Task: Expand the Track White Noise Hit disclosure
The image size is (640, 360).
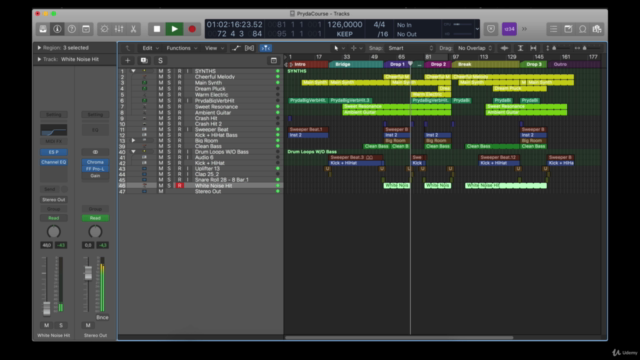Action: pos(39,59)
